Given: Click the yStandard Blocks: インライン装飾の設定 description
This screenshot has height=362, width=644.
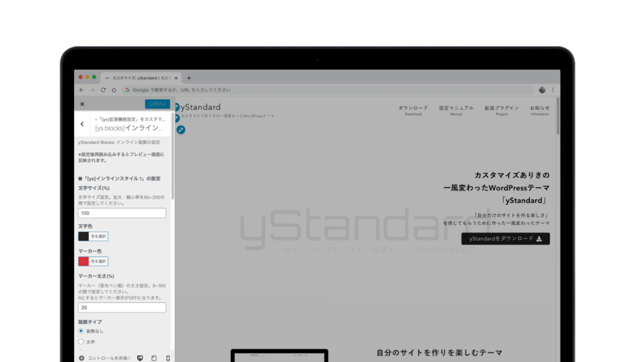Looking at the screenshot, I should point(119,143).
